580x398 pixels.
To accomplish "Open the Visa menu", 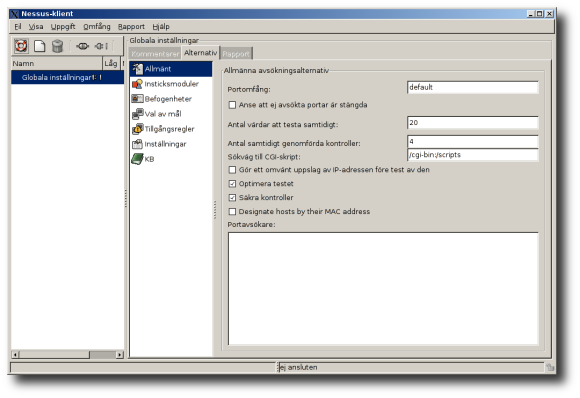I will coord(36,27).
